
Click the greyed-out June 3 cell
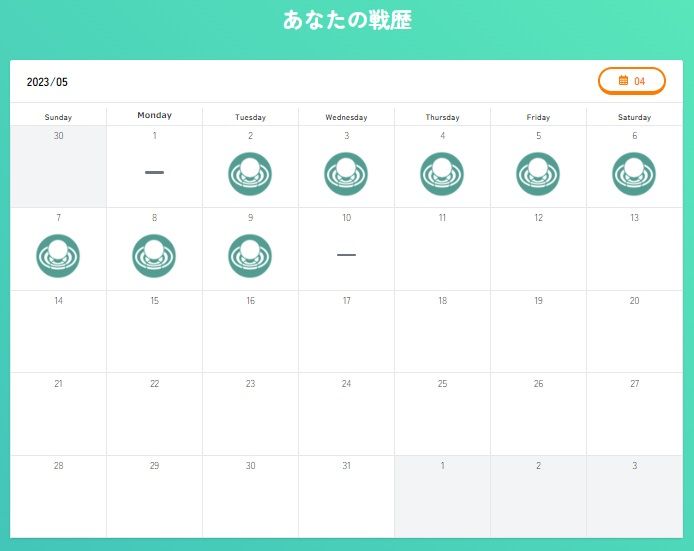pos(634,497)
